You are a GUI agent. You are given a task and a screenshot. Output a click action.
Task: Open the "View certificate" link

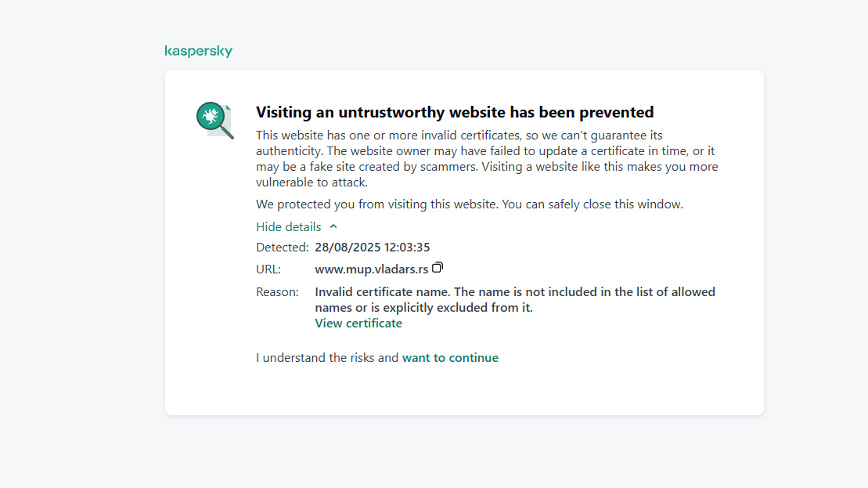coord(358,324)
